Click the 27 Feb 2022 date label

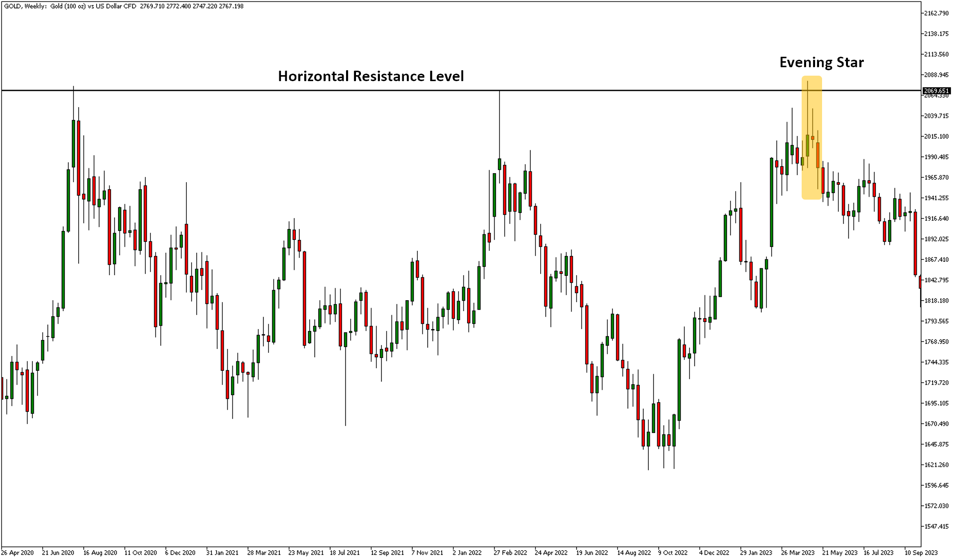pos(510,553)
